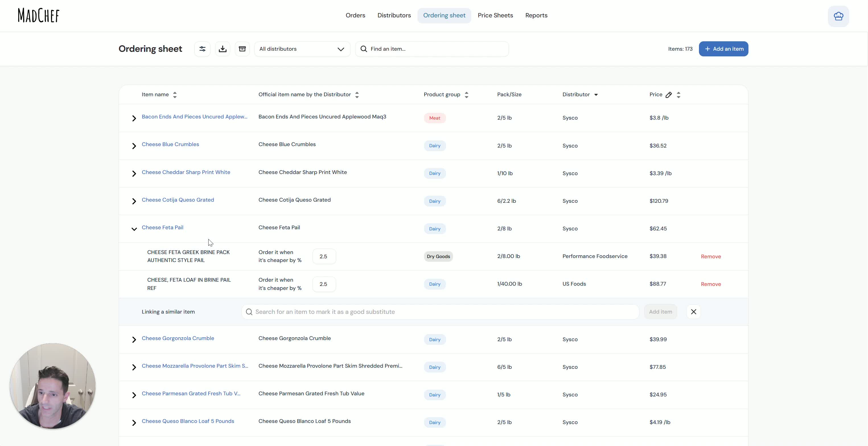
Task: Click the 6/2.2 lb pack size cell
Action: click(x=506, y=201)
